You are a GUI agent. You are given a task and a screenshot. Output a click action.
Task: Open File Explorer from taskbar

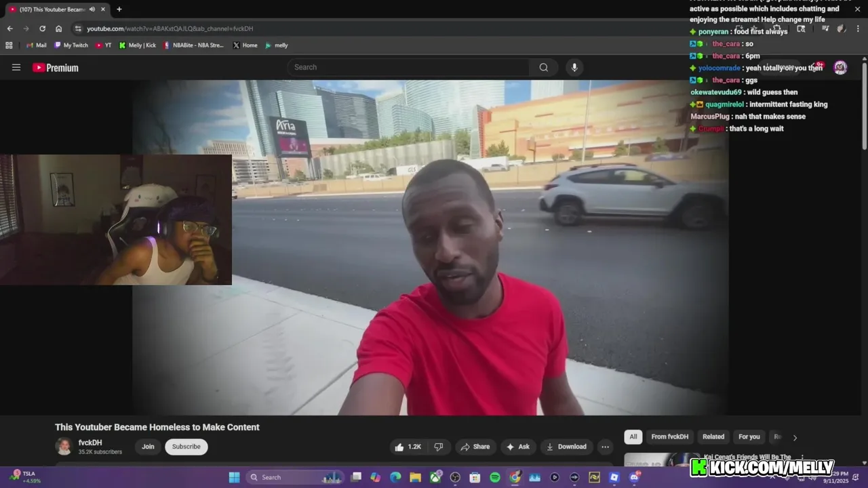pyautogui.click(x=415, y=477)
